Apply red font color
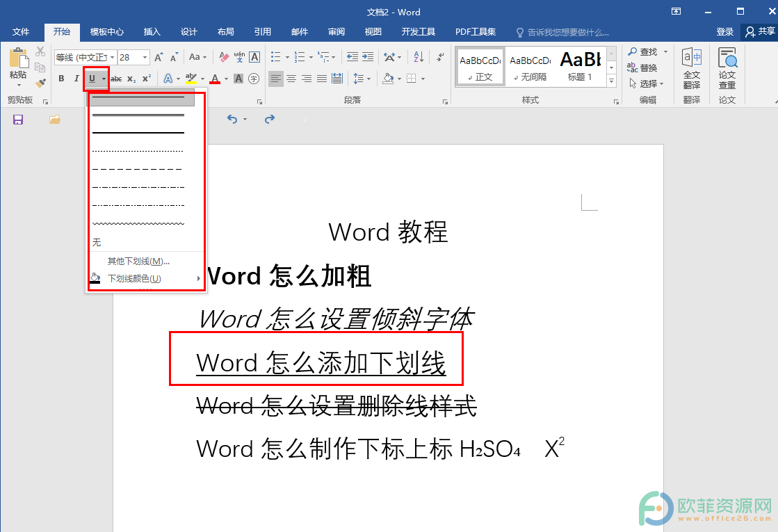The height and width of the screenshot is (532, 778). pos(215,79)
